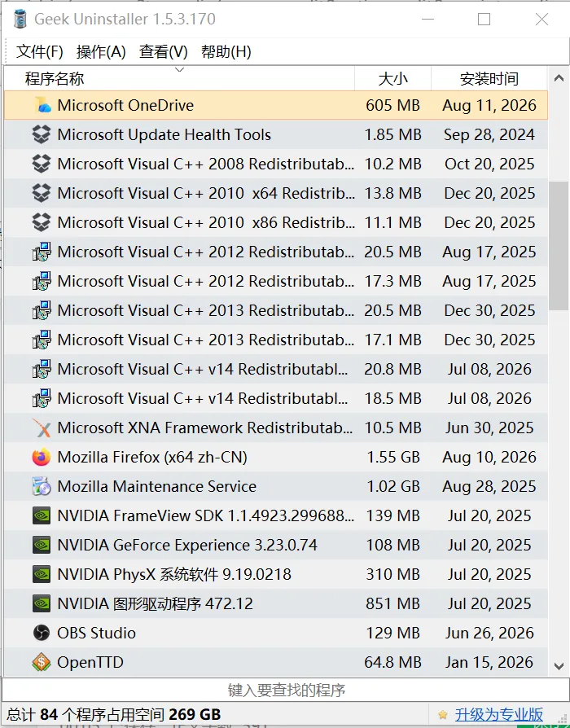Image resolution: width=570 pixels, height=728 pixels.
Task: Sort by 安装时间 column header
Action: tap(489, 78)
